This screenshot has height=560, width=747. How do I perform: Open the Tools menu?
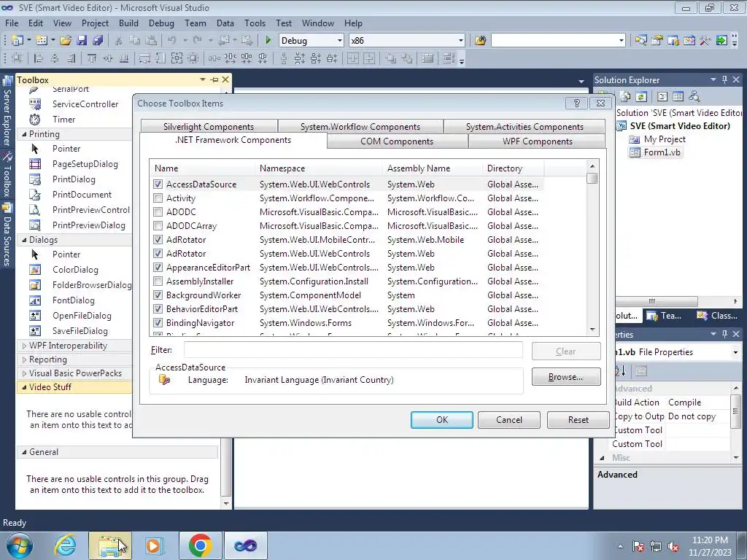(x=255, y=23)
